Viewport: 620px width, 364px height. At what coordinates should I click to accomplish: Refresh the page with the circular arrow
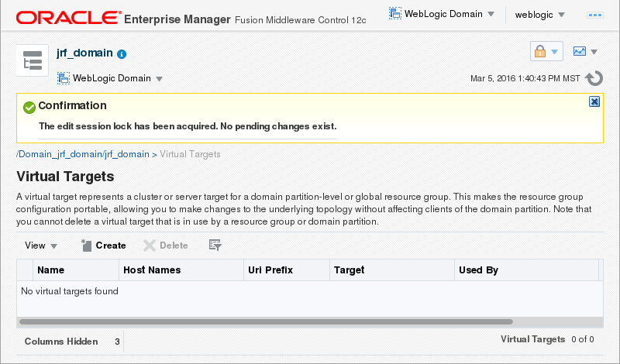point(594,78)
